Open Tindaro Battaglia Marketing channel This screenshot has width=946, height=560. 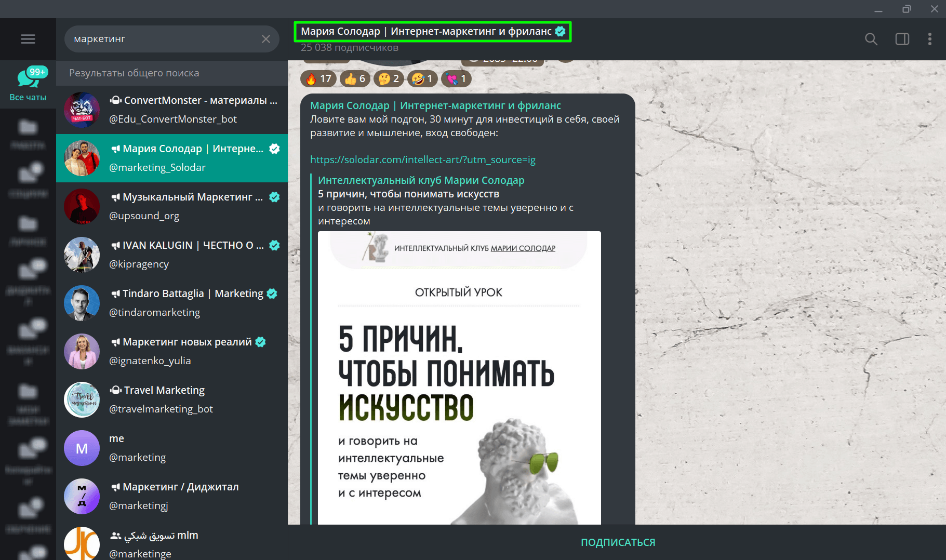point(172,303)
